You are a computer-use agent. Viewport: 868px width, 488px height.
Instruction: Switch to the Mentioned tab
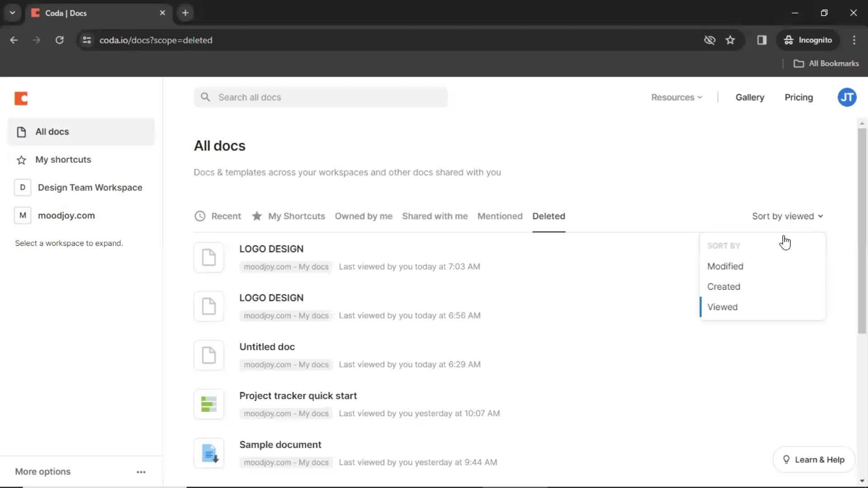pyautogui.click(x=500, y=216)
